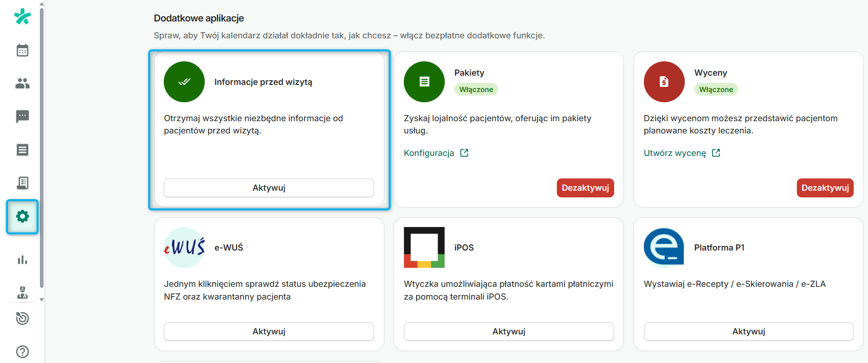Click the red Wyceny app icon
The height and width of the screenshot is (363, 868).
coord(664,82)
